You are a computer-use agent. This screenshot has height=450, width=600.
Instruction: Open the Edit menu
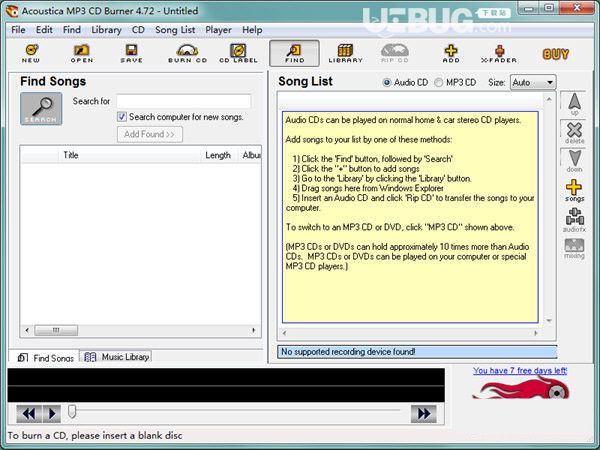click(44, 30)
